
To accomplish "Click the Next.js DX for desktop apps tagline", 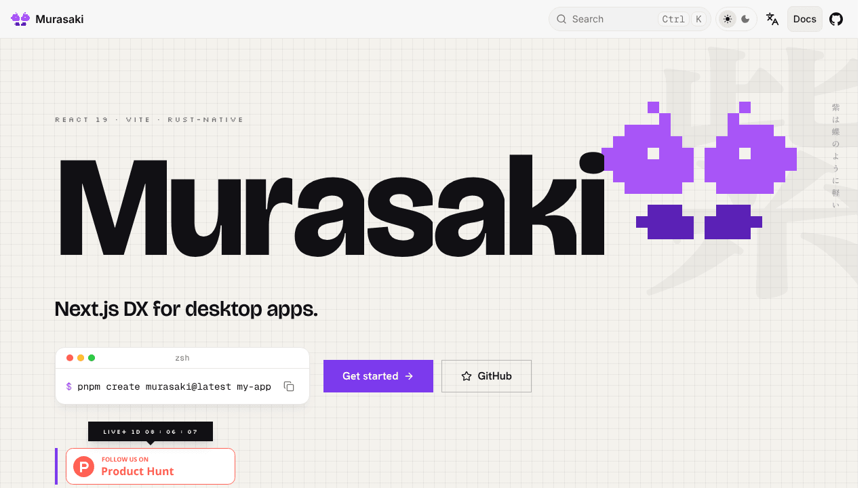I will (x=186, y=309).
